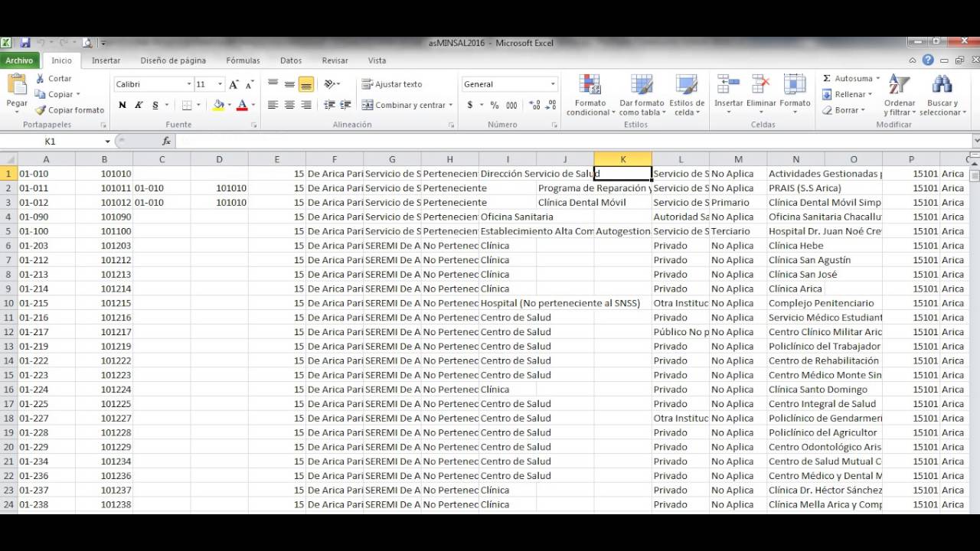This screenshot has height=551, width=980.
Task: Toggle bold (N) formatting
Action: tap(122, 105)
